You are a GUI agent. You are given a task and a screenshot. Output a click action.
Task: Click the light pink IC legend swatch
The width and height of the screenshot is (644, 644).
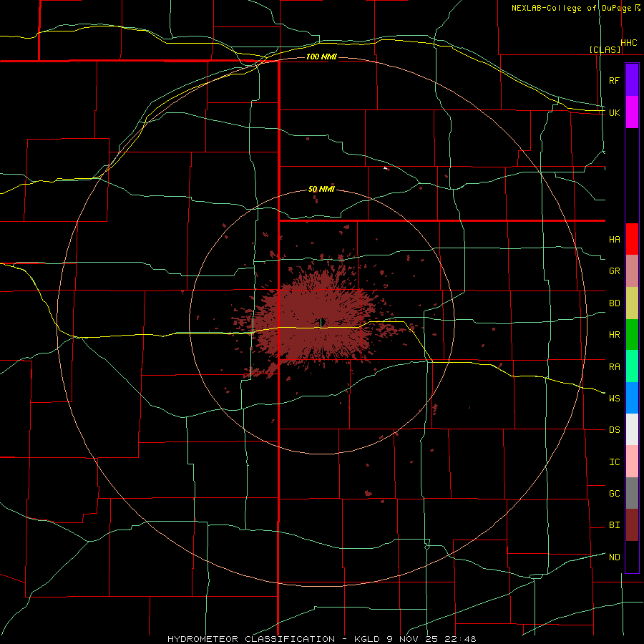[632, 462]
